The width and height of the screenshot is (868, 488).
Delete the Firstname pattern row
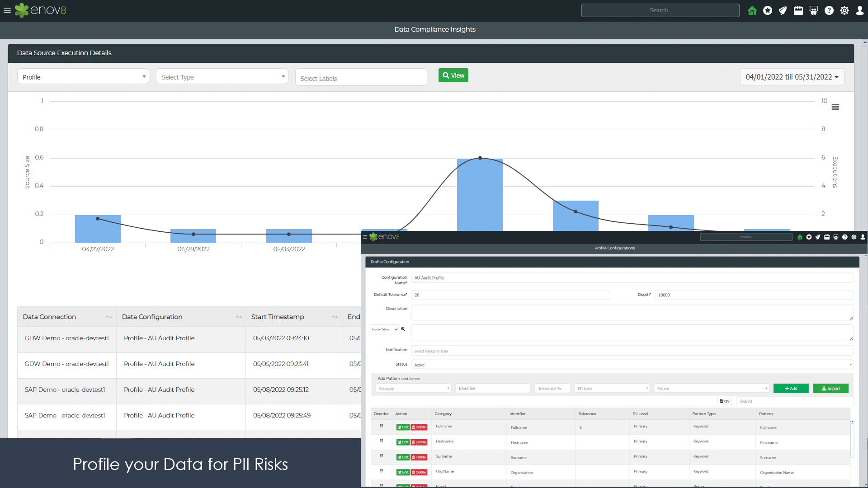419,442
